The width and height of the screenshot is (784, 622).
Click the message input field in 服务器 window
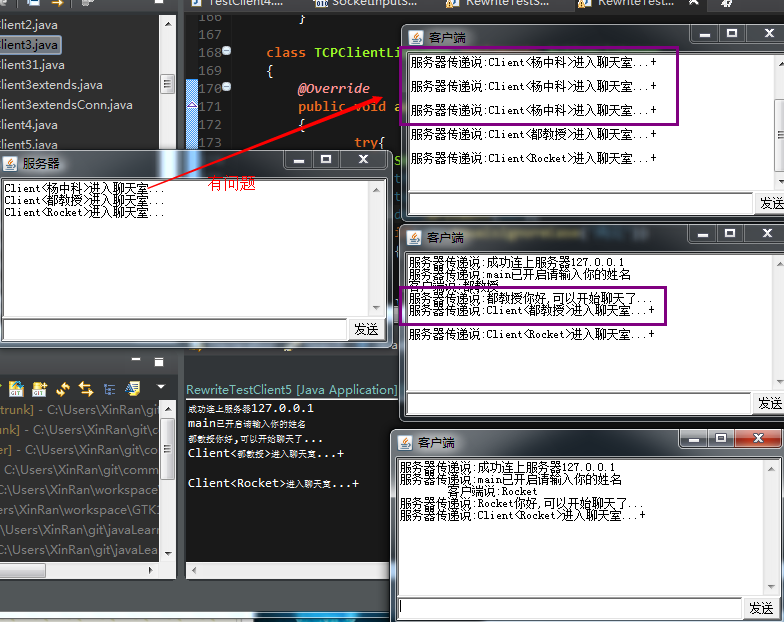pyautogui.click(x=175, y=329)
